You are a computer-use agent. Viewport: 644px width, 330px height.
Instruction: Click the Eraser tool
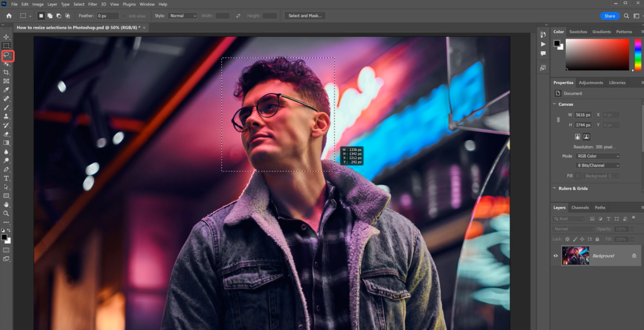[x=6, y=134]
